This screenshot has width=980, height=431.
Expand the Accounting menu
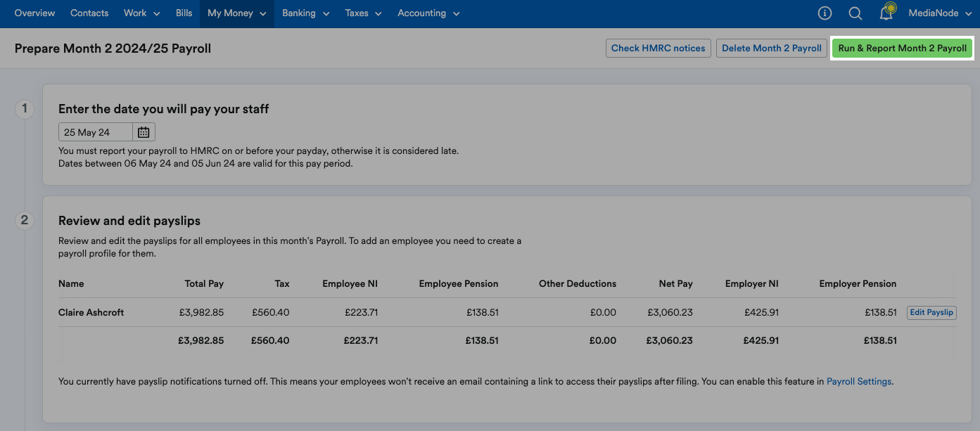(x=428, y=13)
